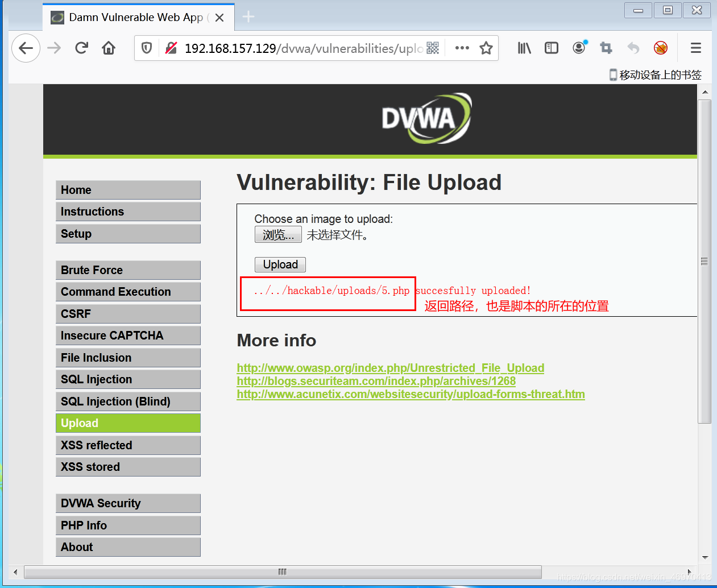Screen dimensions: 717x588
Task: Click the address bar URL field
Action: (x=303, y=48)
